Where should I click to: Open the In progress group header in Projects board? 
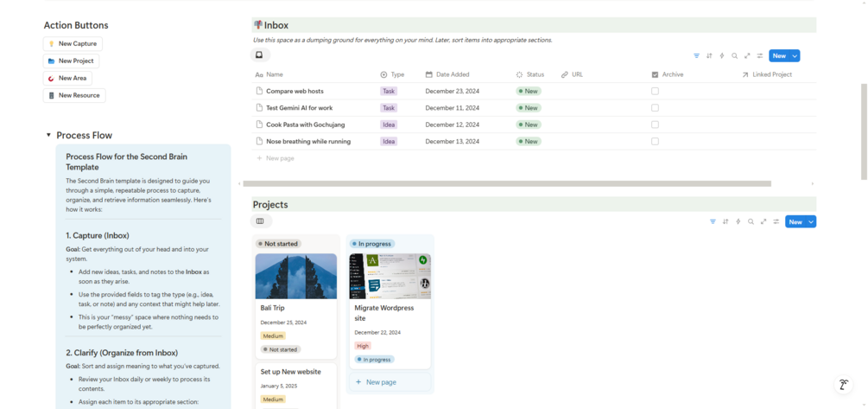pyautogui.click(x=371, y=244)
